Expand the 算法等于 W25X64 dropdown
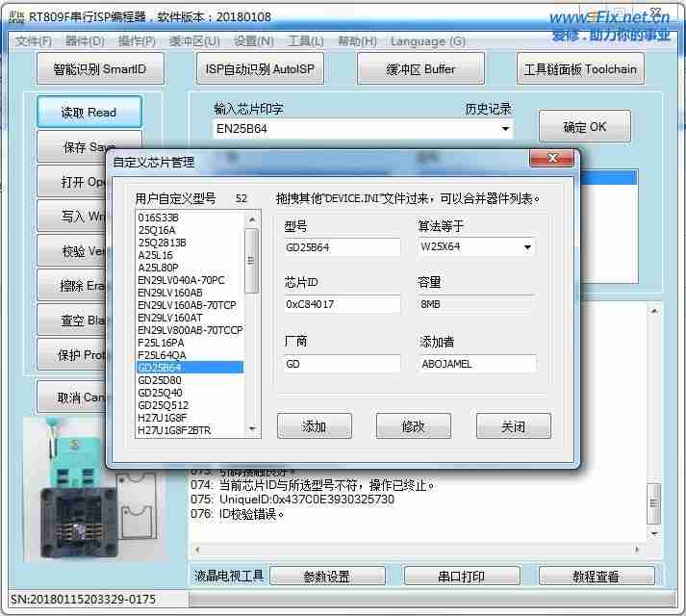This screenshot has width=686, height=616. point(527,247)
